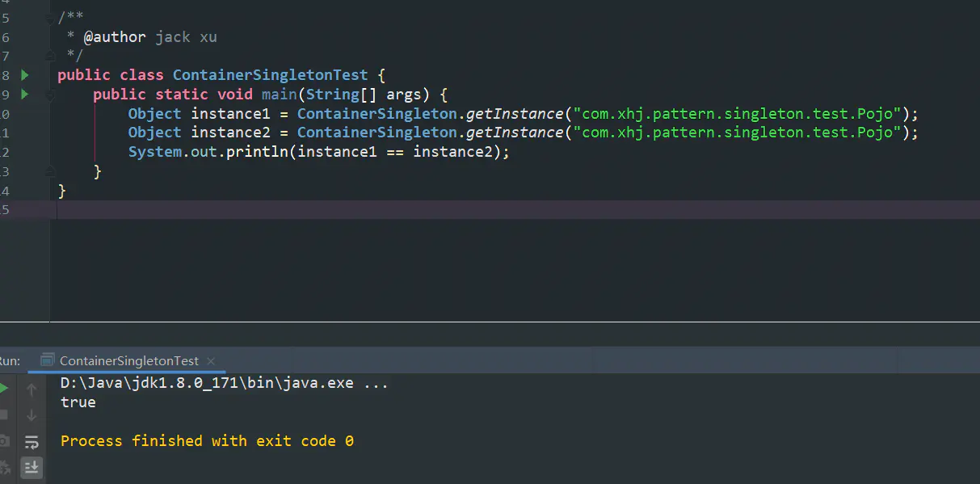Dump threads with camera icon

pos(4,440)
